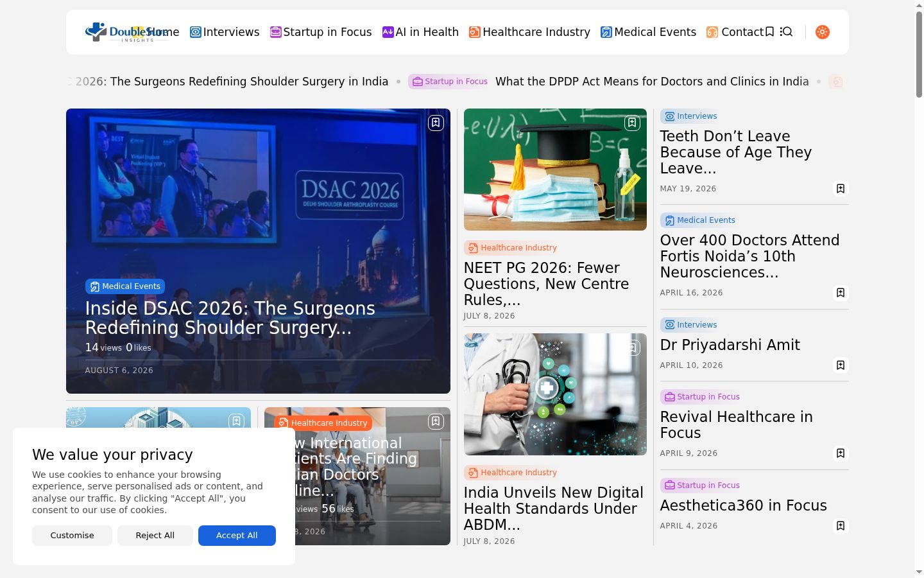The height and width of the screenshot is (578, 924).
Task: Open Over 400 Doctors Attend Fortis Noida article
Action: click(x=749, y=256)
